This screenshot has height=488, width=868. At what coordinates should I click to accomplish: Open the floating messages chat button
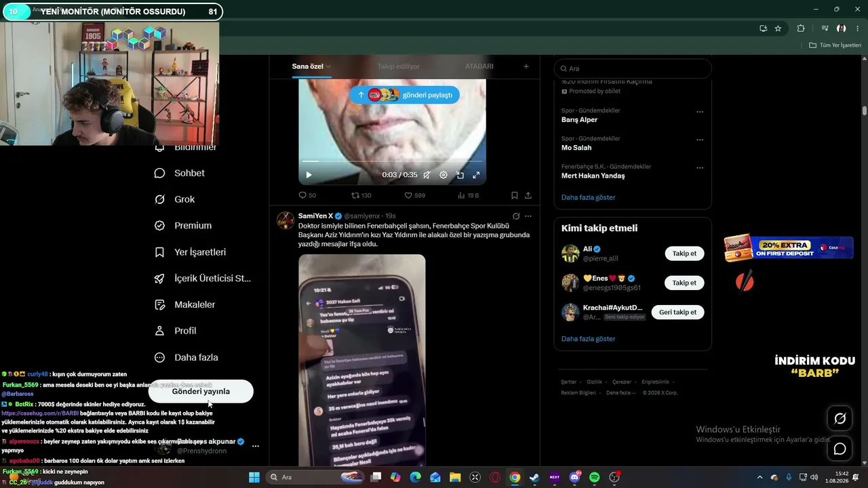(x=840, y=449)
